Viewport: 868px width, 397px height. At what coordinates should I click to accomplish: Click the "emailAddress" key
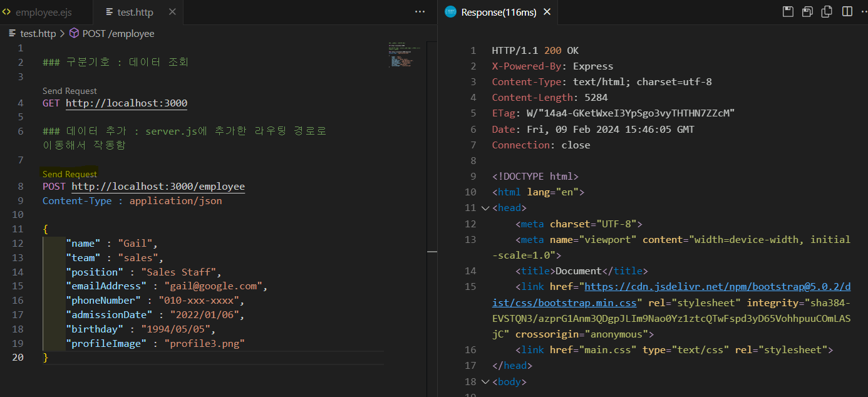click(x=106, y=286)
